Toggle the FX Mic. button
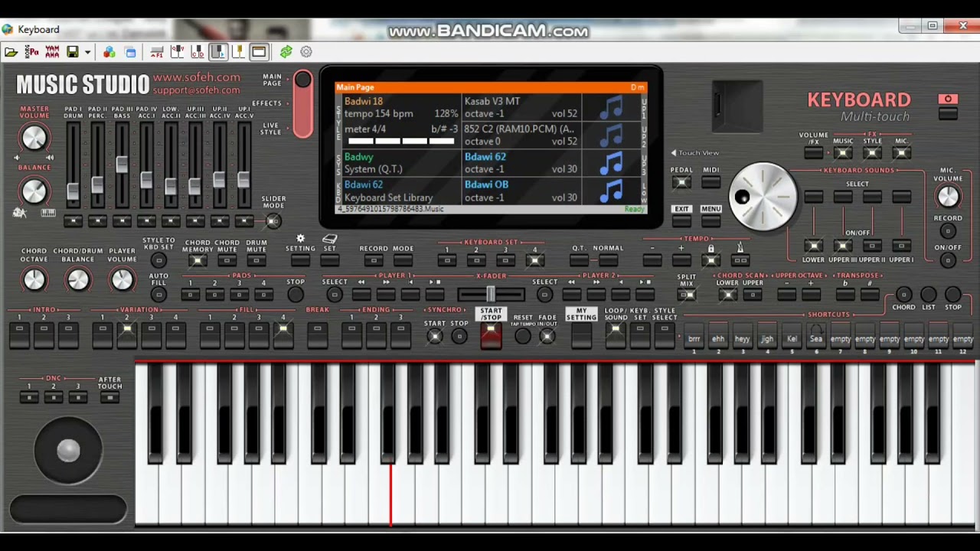 click(901, 153)
